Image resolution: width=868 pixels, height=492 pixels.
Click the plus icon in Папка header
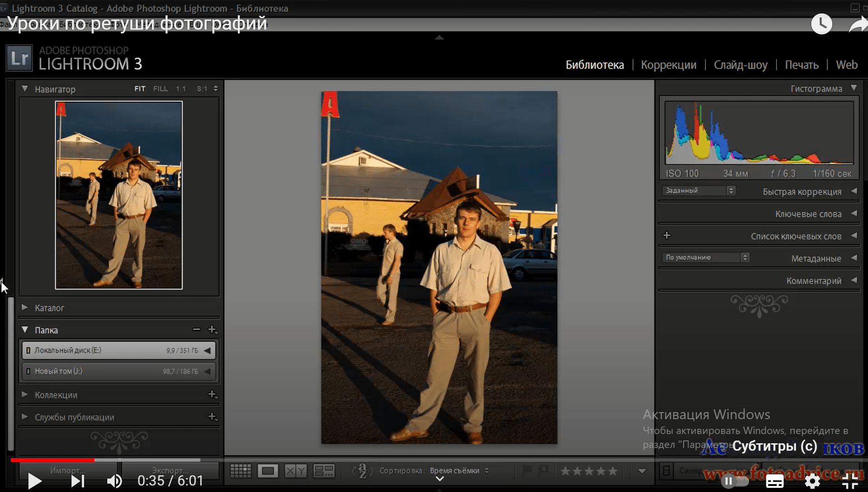[212, 330]
